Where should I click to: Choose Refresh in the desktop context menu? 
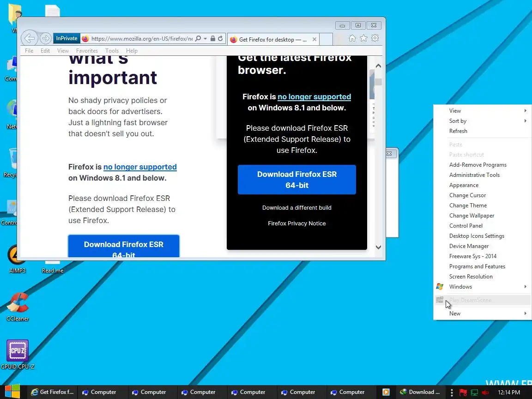483,131
